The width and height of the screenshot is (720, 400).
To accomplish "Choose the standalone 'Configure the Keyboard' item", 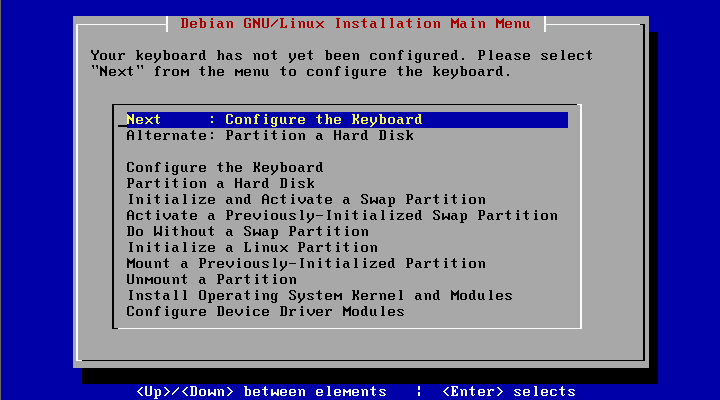I will coord(225,168).
